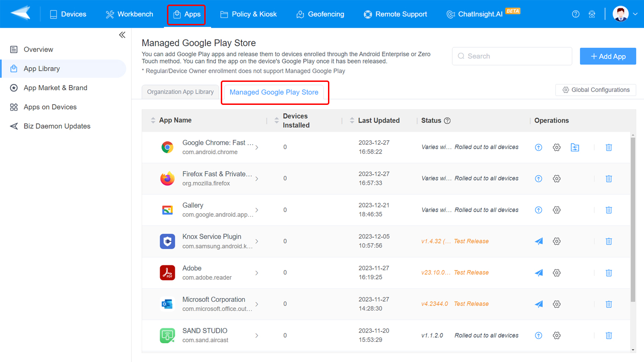Open the customer support headset icon

[x=592, y=14]
